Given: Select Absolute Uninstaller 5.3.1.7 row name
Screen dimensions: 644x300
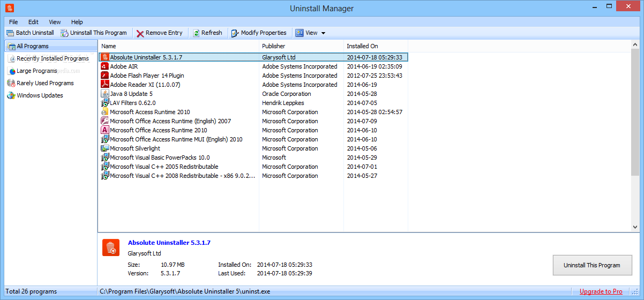Looking at the screenshot, I should pos(146,57).
